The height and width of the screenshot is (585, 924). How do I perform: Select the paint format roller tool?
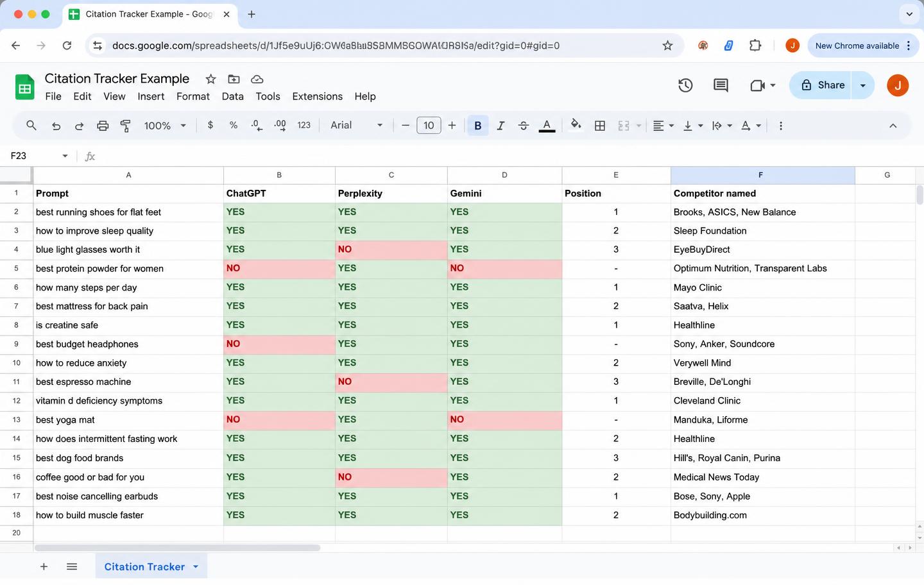tap(126, 126)
